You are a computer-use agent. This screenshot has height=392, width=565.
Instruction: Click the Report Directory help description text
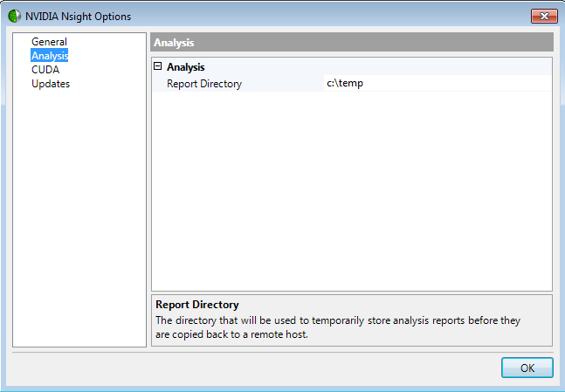pyautogui.click(x=337, y=327)
